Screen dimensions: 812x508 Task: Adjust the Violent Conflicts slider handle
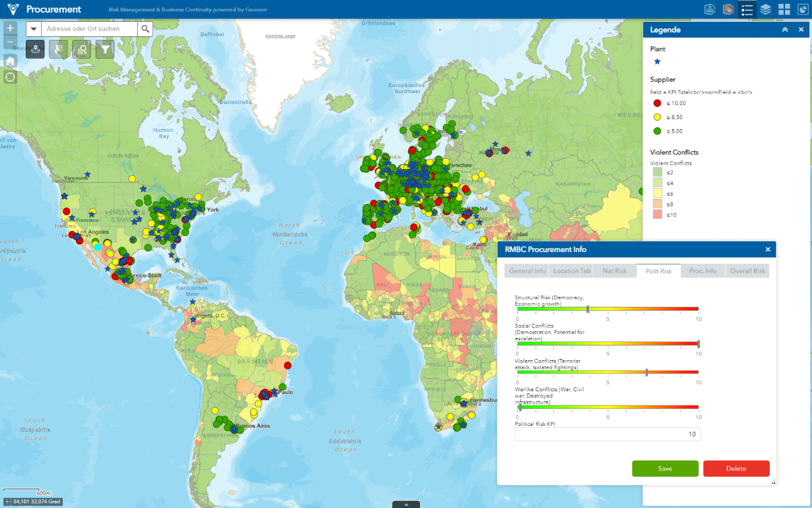(x=647, y=372)
